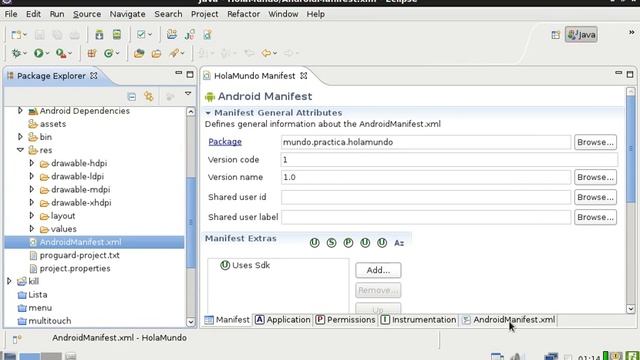Click the Add... button

coord(378,270)
